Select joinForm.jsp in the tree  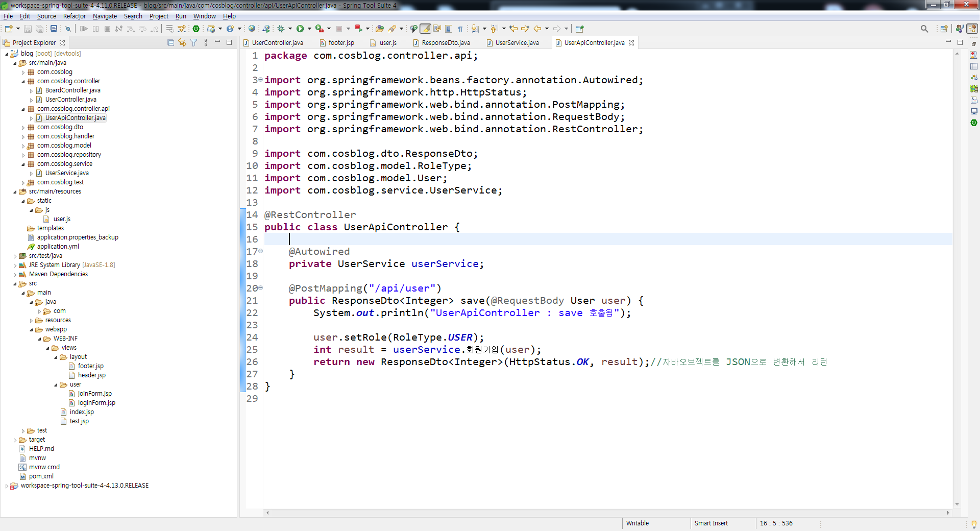(94, 394)
